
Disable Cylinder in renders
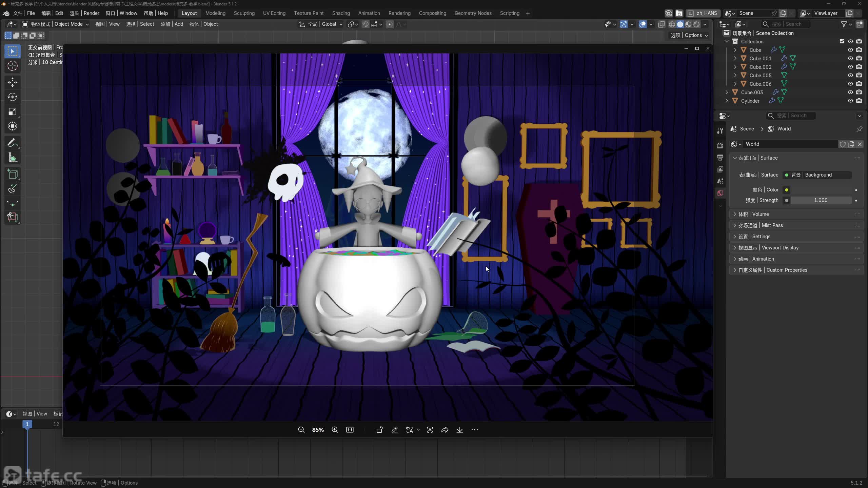[x=859, y=101]
